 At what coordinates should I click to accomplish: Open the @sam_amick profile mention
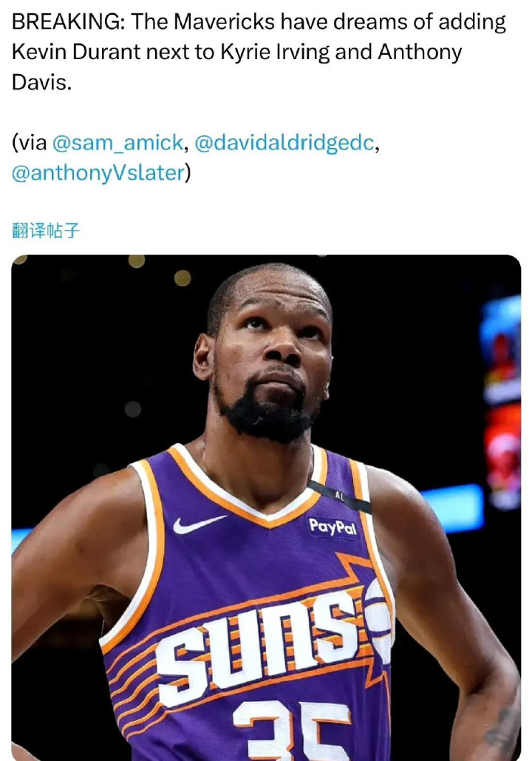pyautogui.click(x=117, y=143)
